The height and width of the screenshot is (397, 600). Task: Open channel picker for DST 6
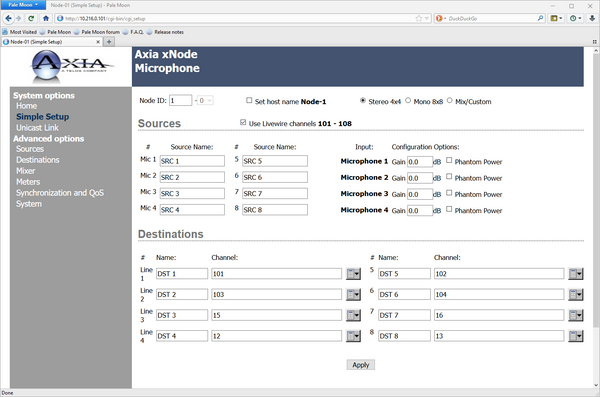576,294
